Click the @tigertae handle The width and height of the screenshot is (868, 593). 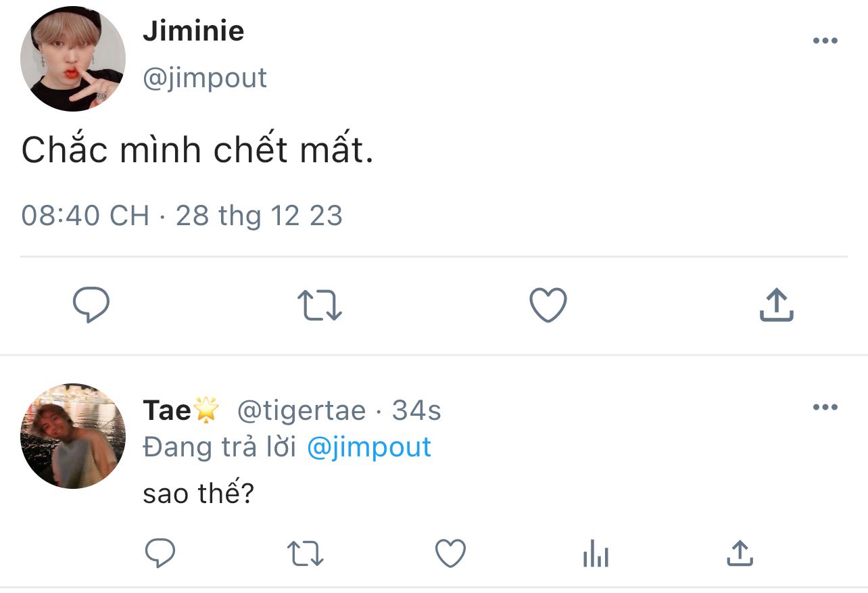[x=301, y=410]
